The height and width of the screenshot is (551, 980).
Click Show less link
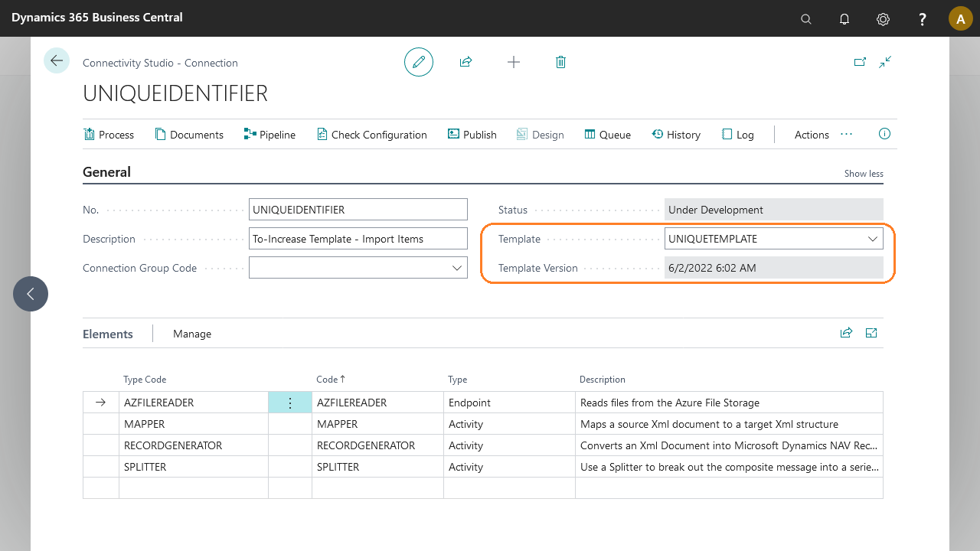(x=864, y=174)
